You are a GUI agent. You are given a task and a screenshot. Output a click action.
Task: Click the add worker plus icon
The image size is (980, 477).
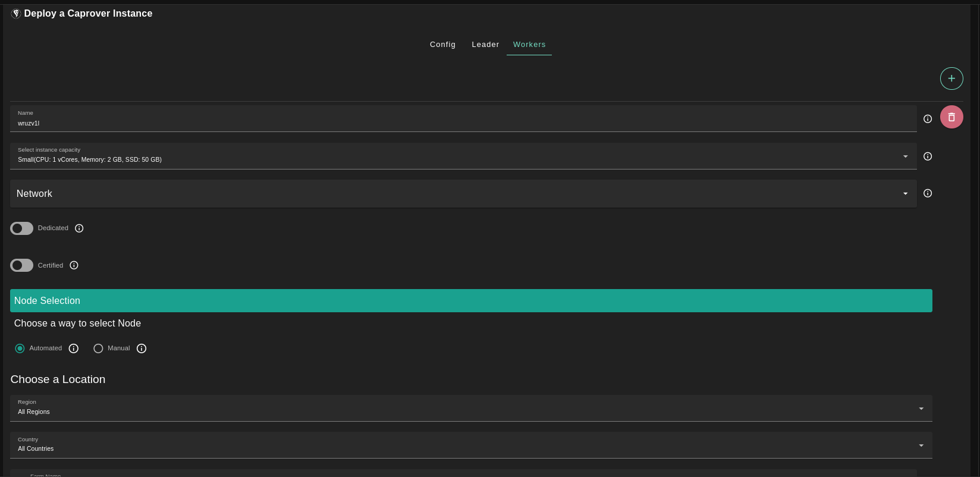coord(951,79)
